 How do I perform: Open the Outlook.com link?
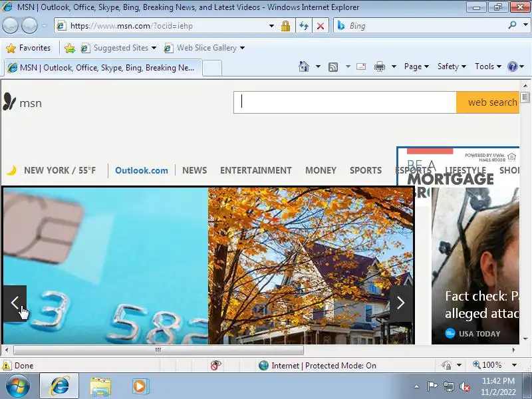142,170
